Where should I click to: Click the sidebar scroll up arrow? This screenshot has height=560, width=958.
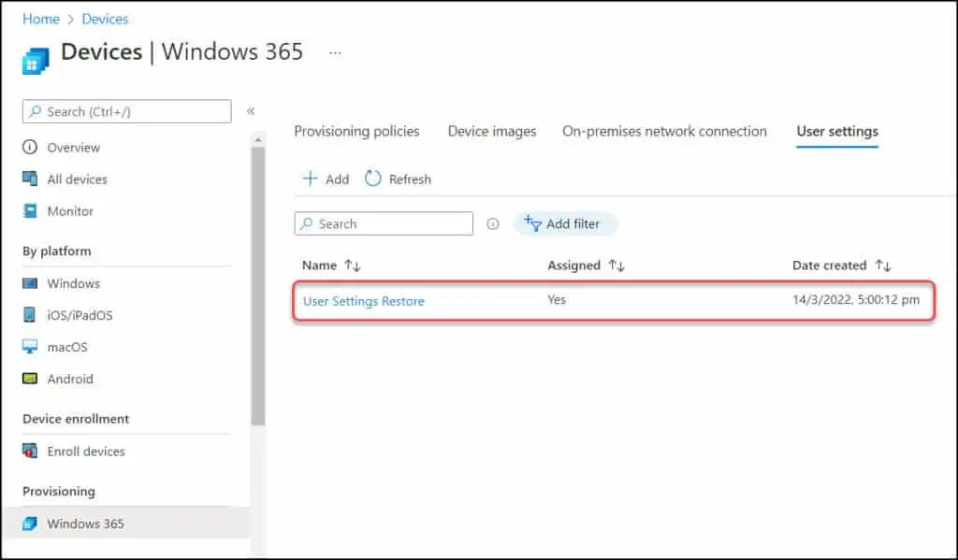pos(258,140)
